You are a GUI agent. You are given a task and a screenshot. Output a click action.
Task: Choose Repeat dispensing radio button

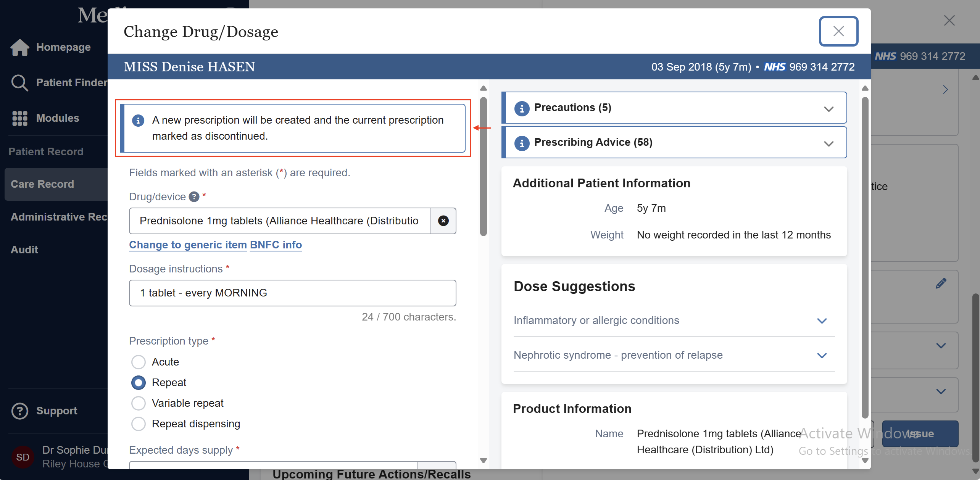coord(139,424)
